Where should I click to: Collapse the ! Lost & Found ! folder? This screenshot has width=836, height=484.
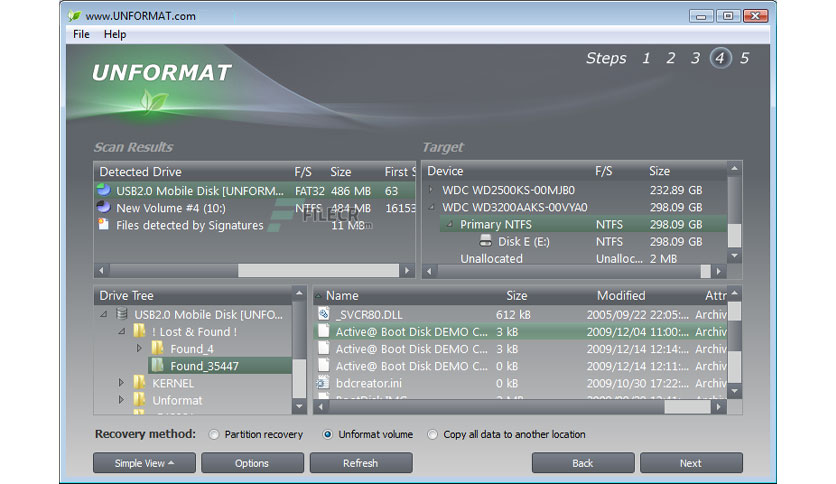(x=122, y=332)
